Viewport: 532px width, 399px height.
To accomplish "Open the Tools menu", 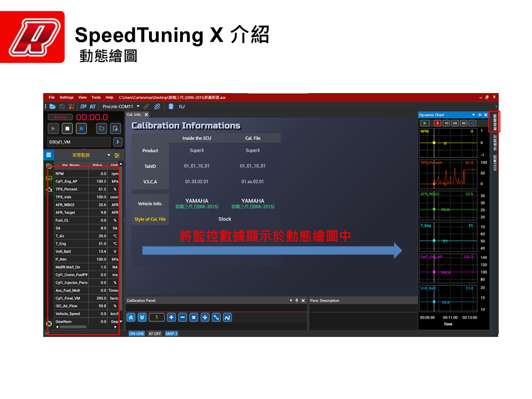I will click(x=96, y=98).
